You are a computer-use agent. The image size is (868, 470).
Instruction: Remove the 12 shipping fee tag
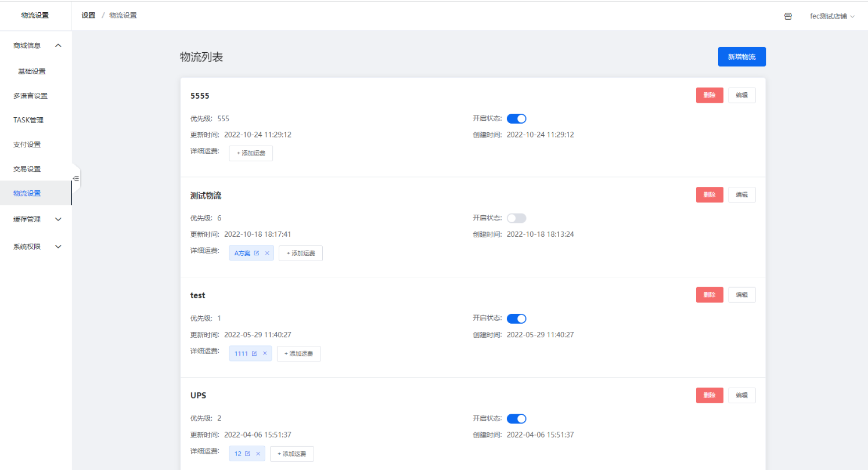(258, 454)
